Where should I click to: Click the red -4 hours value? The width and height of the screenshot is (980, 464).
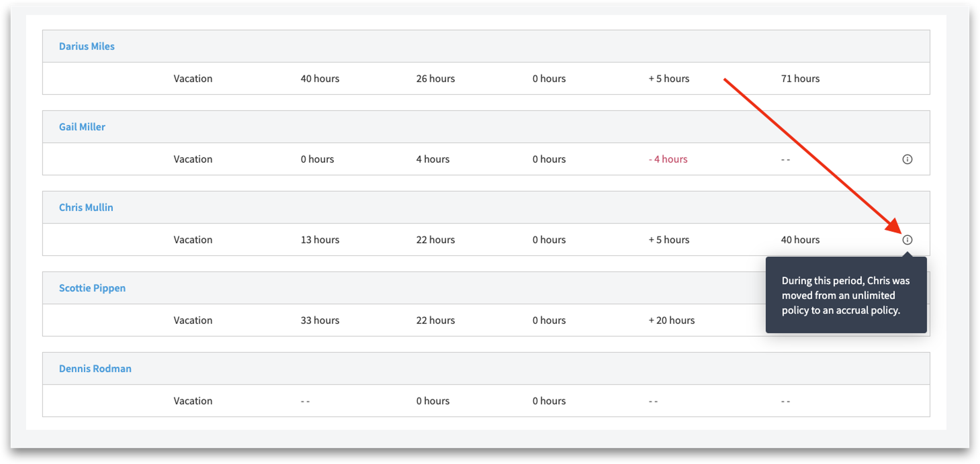[x=668, y=159]
